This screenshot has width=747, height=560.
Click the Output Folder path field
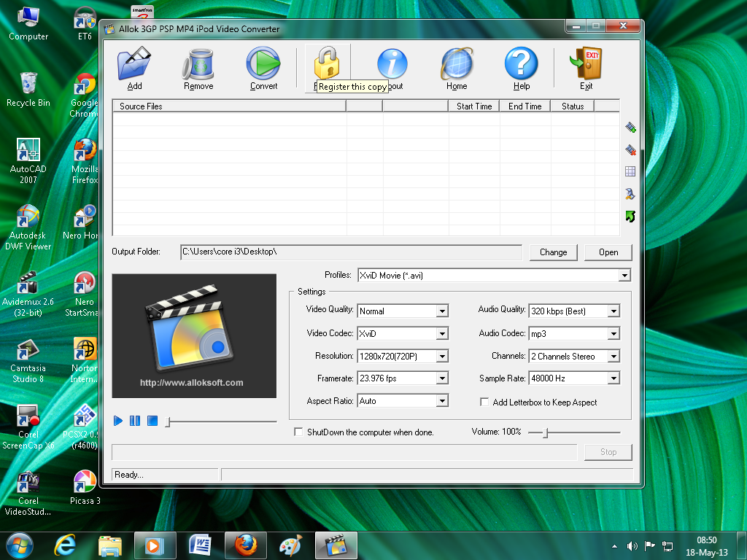[351, 252]
